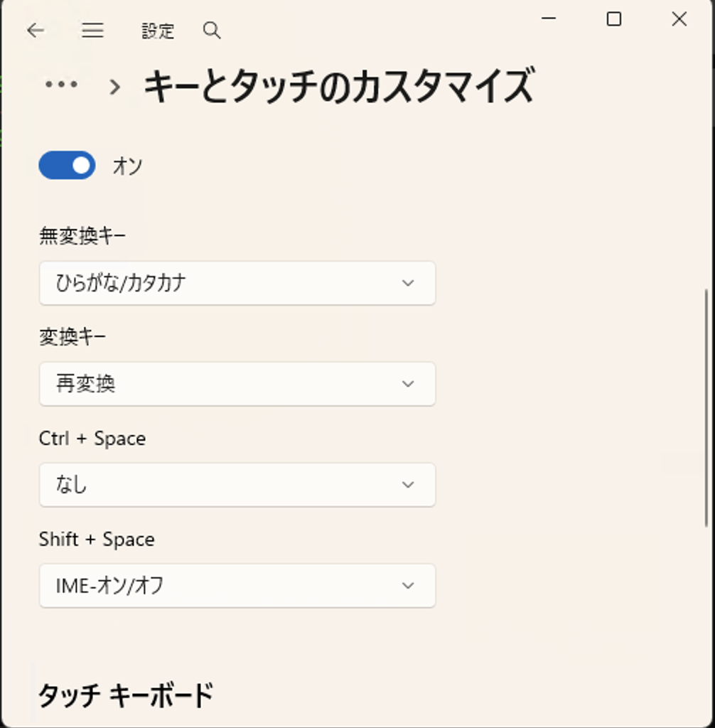The height and width of the screenshot is (728, 715).
Task: Expand the chevron on the ひらがな/カタカナ box
Action: click(407, 283)
